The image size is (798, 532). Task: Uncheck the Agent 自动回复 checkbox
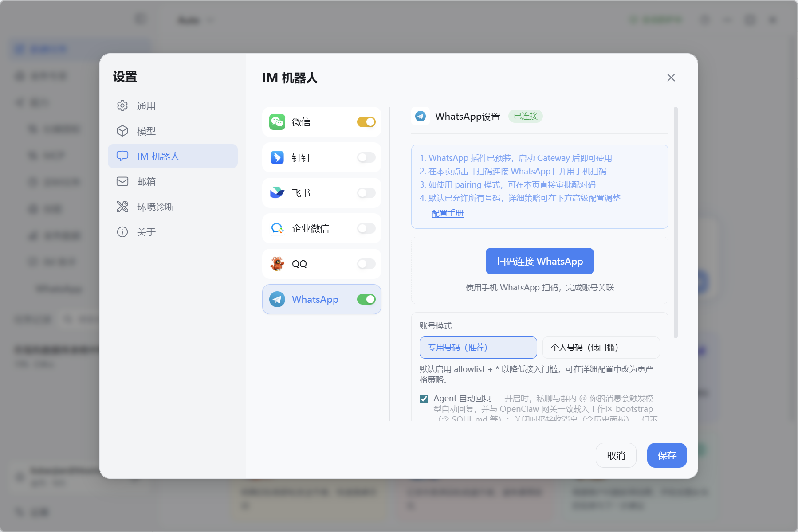[424, 399]
